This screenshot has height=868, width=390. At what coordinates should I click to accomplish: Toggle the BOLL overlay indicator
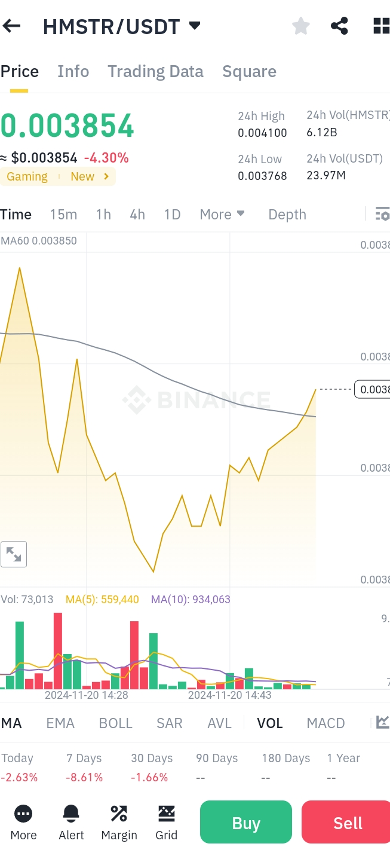tap(115, 723)
